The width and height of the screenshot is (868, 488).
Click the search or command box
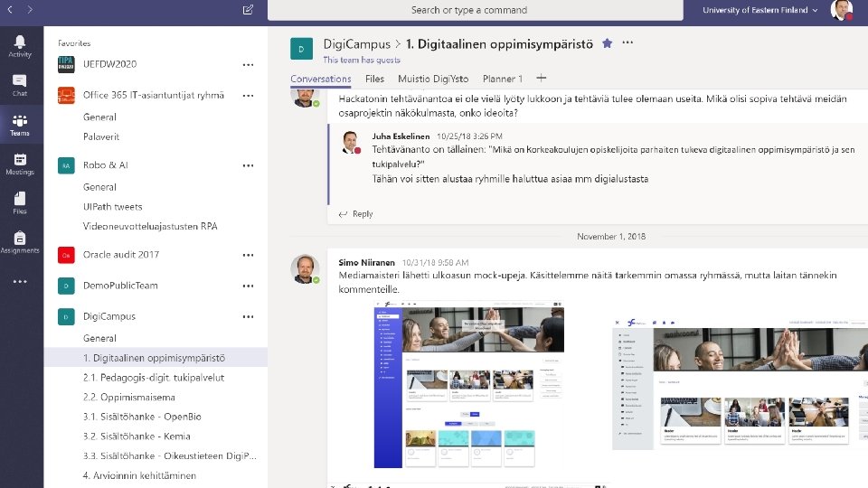pos(475,10)
